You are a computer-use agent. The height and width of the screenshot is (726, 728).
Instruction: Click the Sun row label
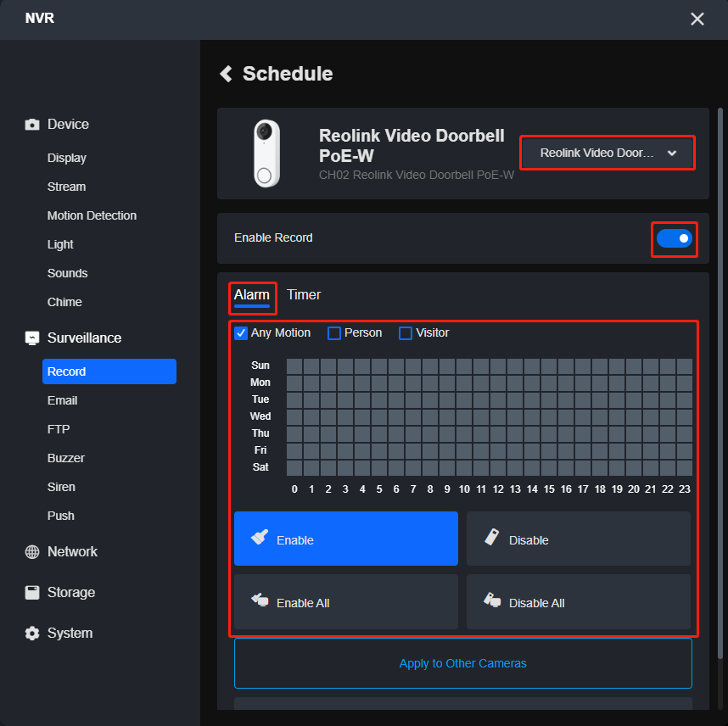[260, 366]
